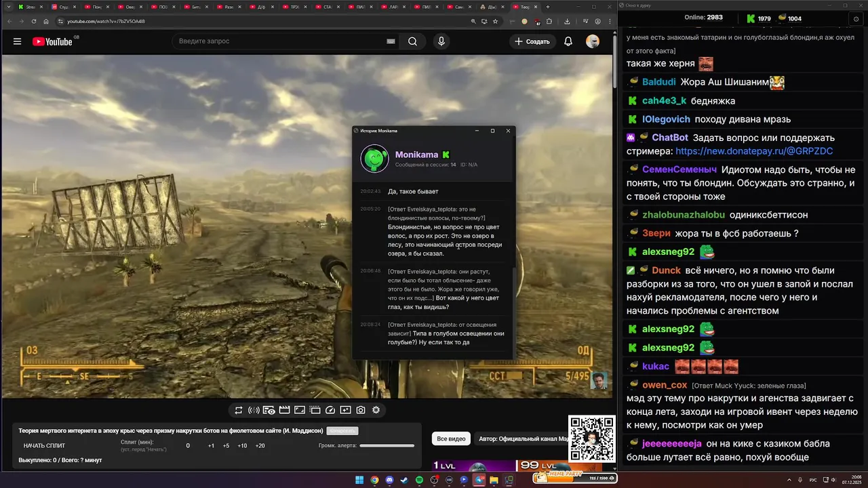
Task: Open the YouTube hamburger guide menu
Action: tap(17, 41)
